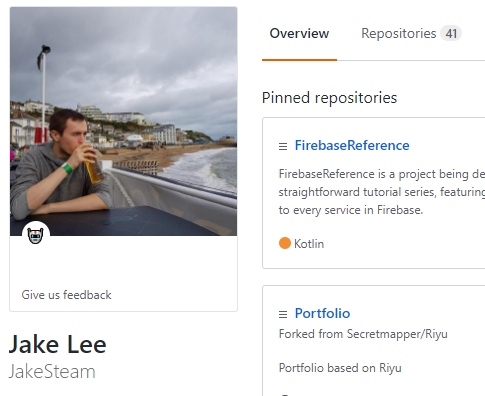This screenshot has height=396, width=485.
Task: Click the JakeSteam username text
Action: tap(52, 371)
